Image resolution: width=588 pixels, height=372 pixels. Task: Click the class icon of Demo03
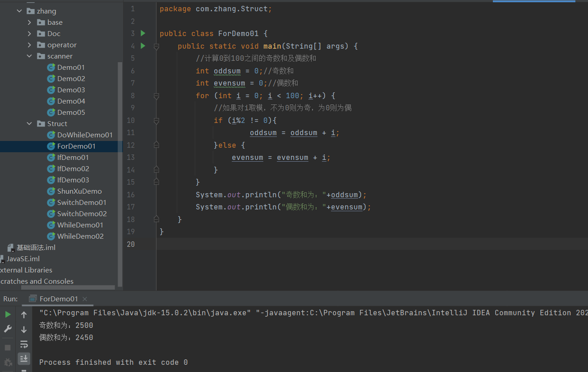pyautogui.click(x=51, y=90)
